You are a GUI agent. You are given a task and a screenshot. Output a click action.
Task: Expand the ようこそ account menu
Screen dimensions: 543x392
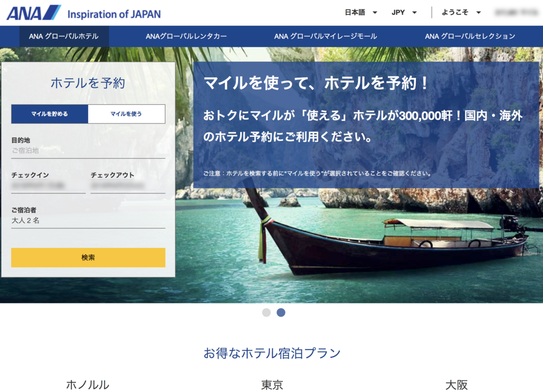click(461, 13)
